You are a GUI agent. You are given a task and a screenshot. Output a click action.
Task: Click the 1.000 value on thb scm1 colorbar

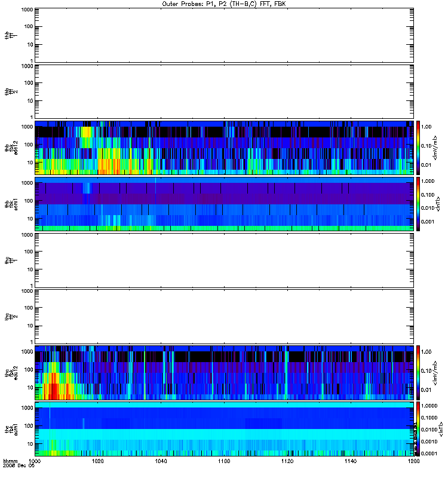tap(428, 181)
